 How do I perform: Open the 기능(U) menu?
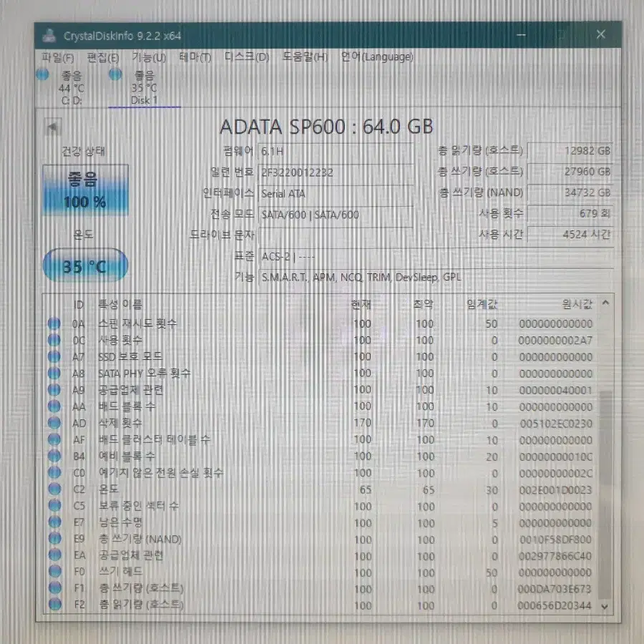point(149,57)
